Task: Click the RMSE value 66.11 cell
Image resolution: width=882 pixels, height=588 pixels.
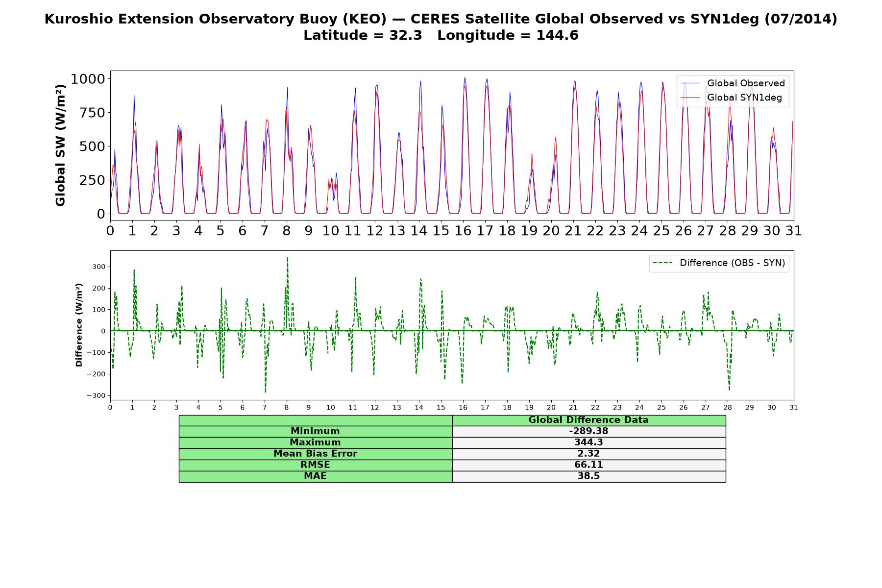Action: pos(588,465)
